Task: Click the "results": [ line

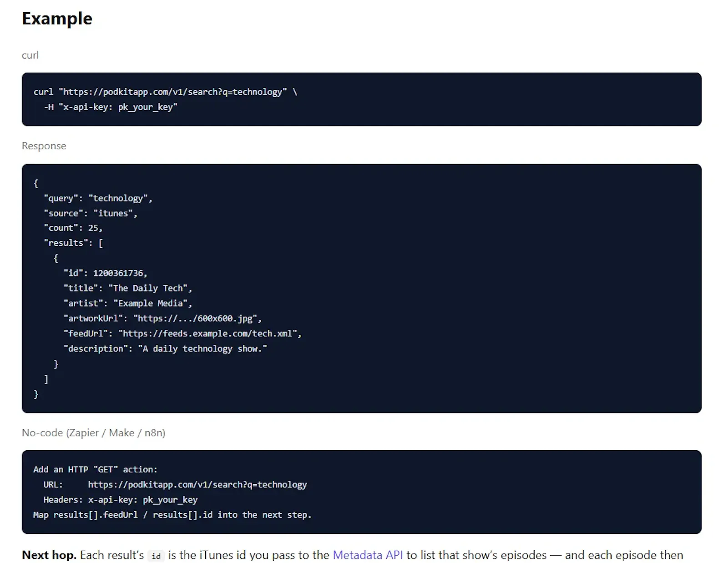Action: pos(73,243)
